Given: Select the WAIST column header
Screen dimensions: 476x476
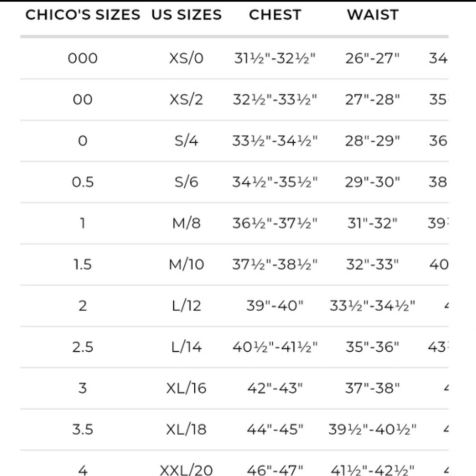Looking at the screenshot, I should pos(373,15).
